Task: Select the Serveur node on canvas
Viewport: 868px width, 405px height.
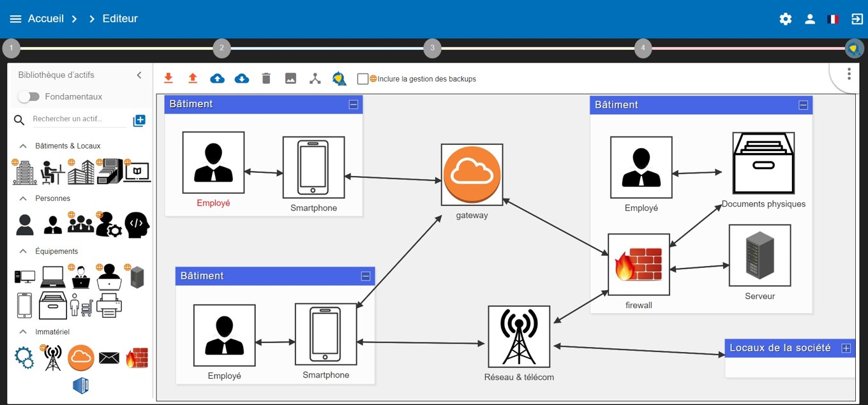Action: (759, 255)
